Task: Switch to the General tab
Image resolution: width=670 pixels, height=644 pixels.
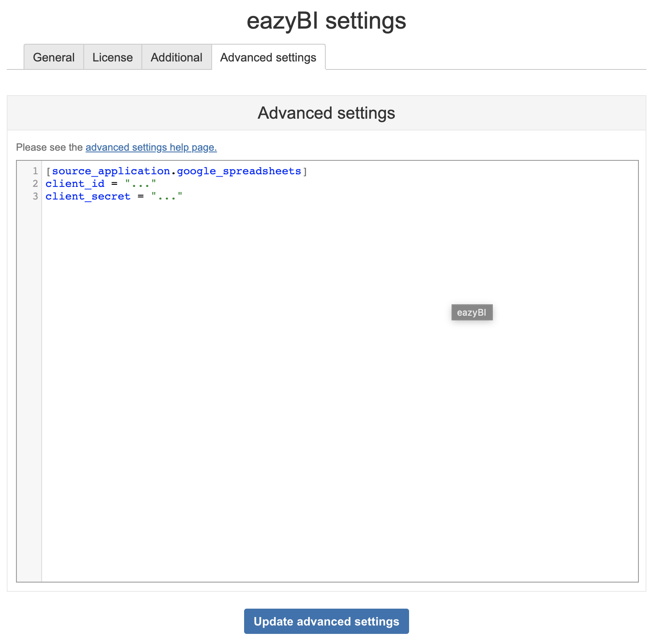Action: point(54,57)
